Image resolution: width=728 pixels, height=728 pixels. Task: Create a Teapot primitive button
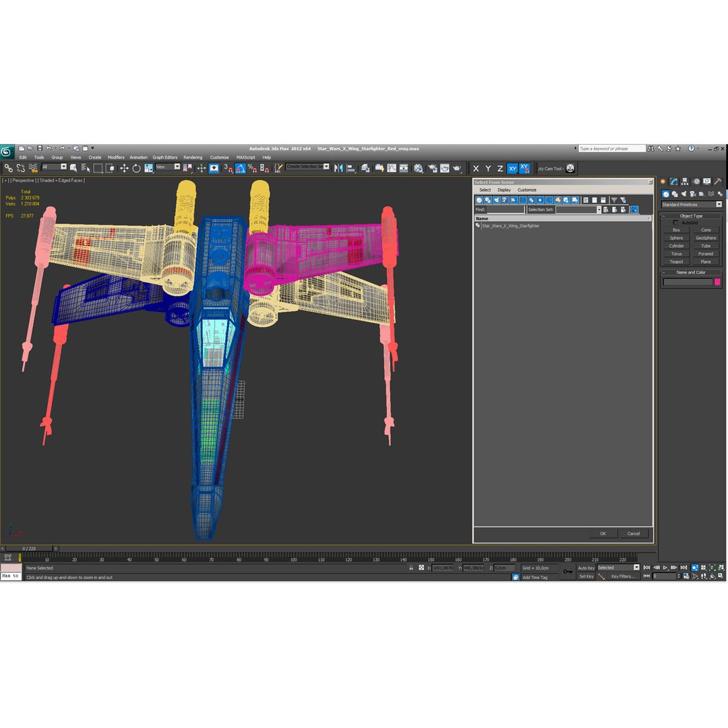[677, 262]
